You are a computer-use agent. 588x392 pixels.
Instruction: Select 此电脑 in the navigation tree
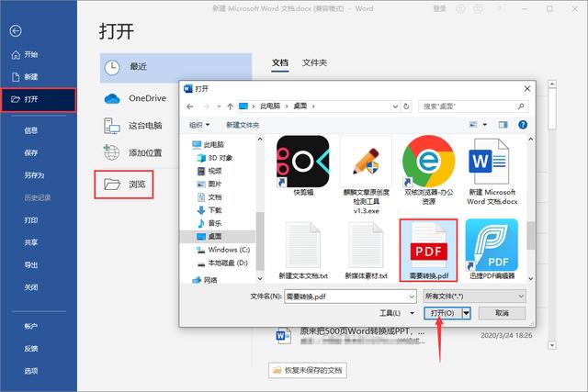pyautogui.click(x=209, y=145)
